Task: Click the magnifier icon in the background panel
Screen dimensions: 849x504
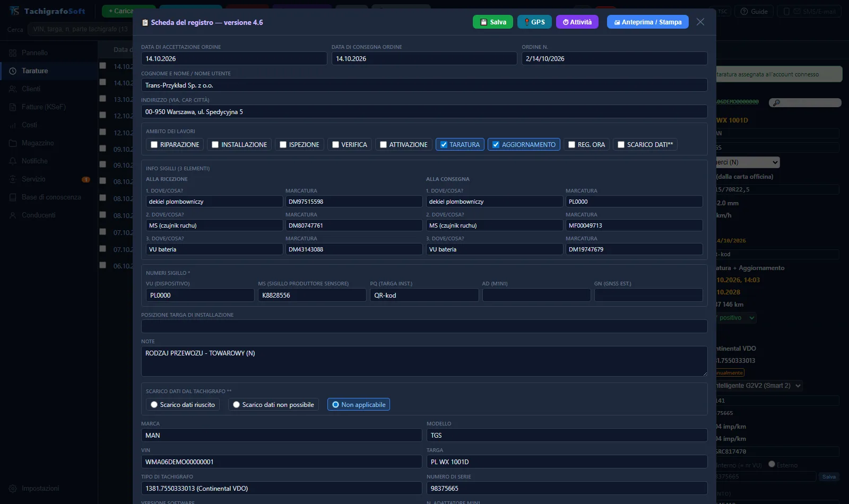Action: tap(777, 103)
